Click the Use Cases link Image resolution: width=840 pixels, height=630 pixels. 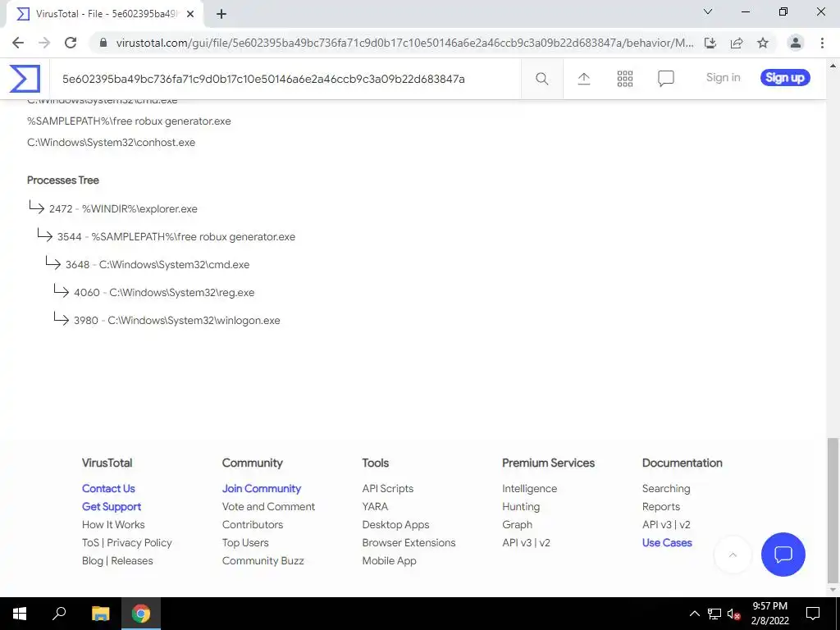tap(667, 543)
